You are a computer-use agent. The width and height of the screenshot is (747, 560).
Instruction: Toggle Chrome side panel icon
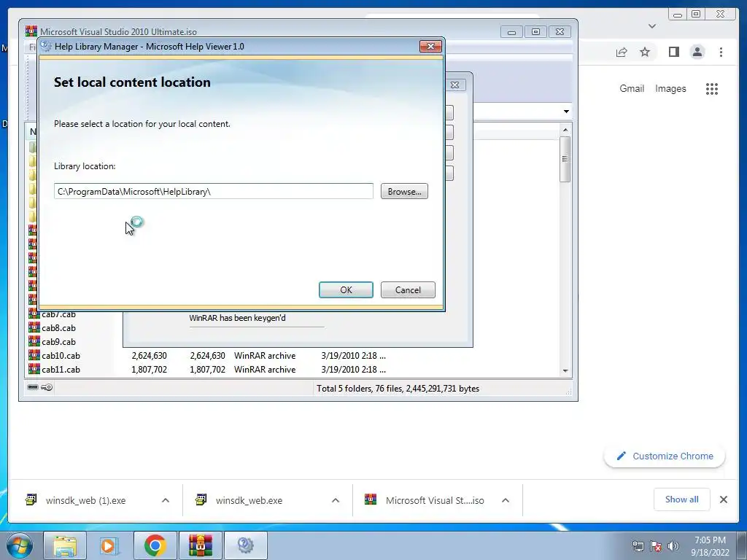pos(673,52)
